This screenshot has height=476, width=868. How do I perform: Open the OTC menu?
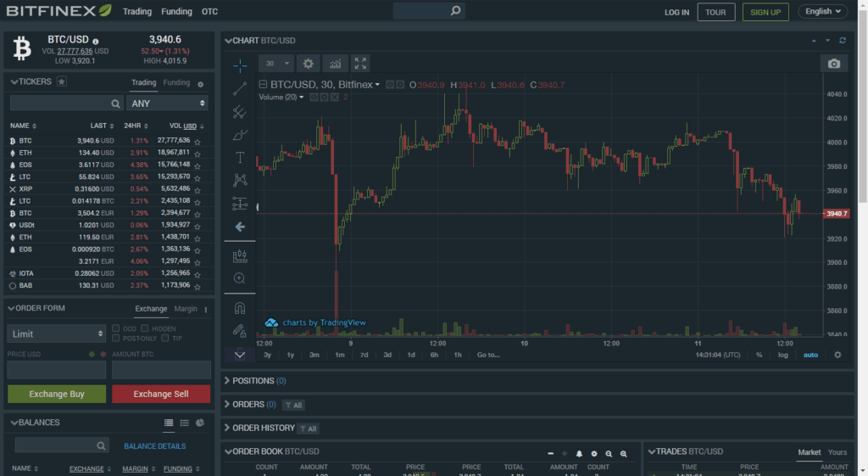210,11
